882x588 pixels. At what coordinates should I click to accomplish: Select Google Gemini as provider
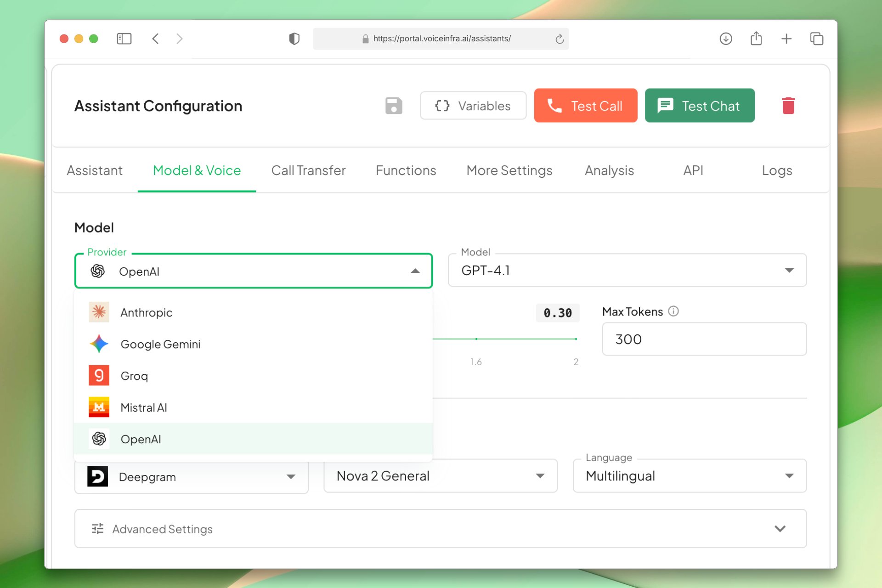point(253,344)
